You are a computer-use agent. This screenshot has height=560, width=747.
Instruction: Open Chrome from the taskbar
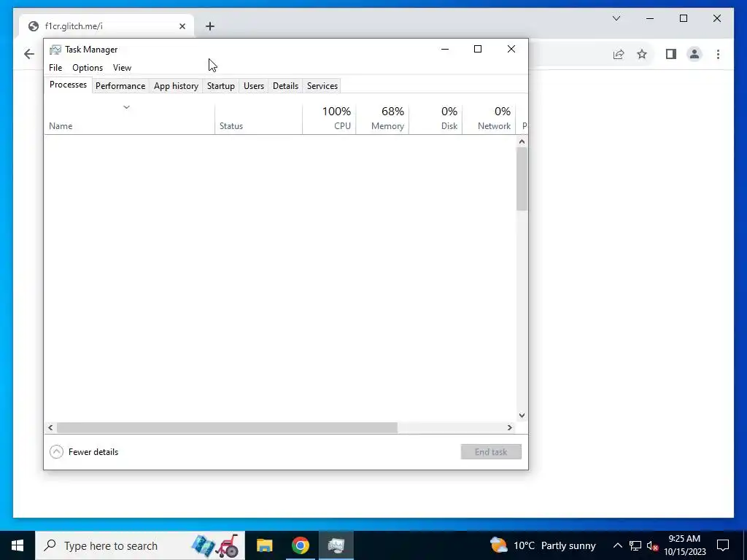300,545
